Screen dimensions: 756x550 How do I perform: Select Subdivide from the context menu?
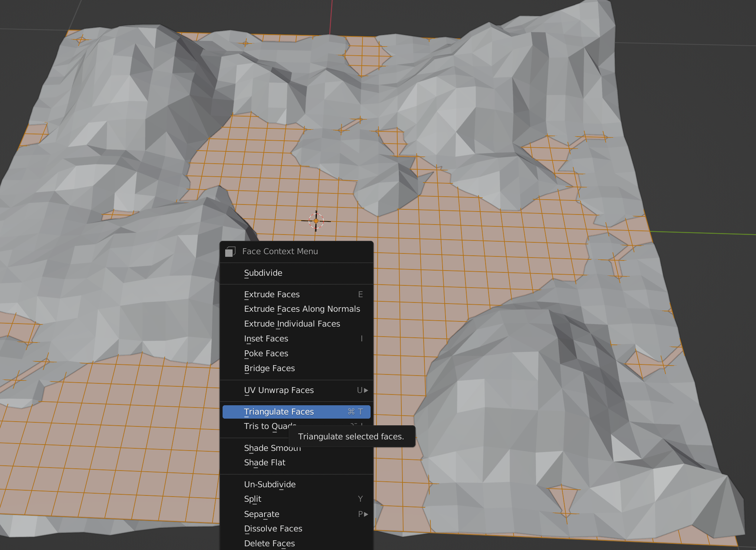point(263,273)
